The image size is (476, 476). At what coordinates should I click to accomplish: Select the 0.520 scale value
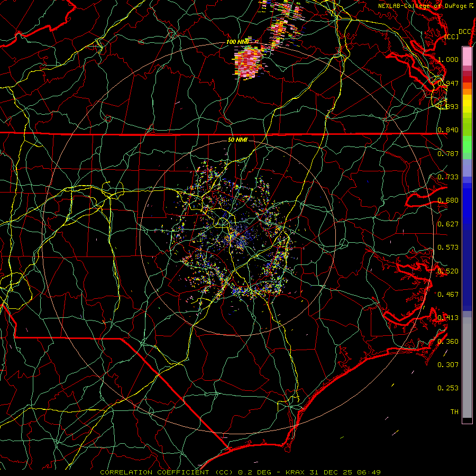448,271
